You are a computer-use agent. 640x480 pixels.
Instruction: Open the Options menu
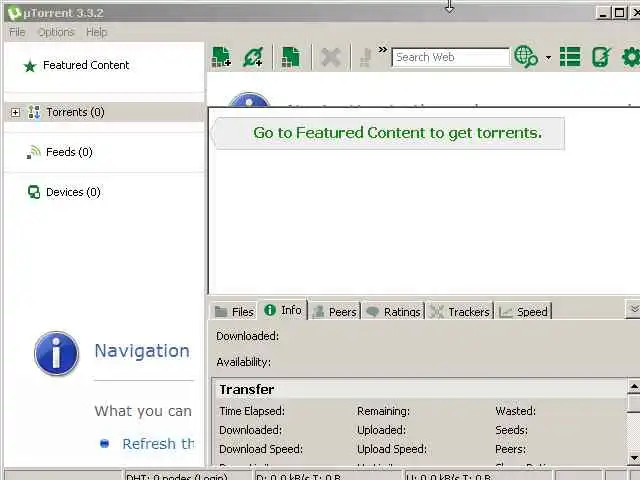click(56, 32)
